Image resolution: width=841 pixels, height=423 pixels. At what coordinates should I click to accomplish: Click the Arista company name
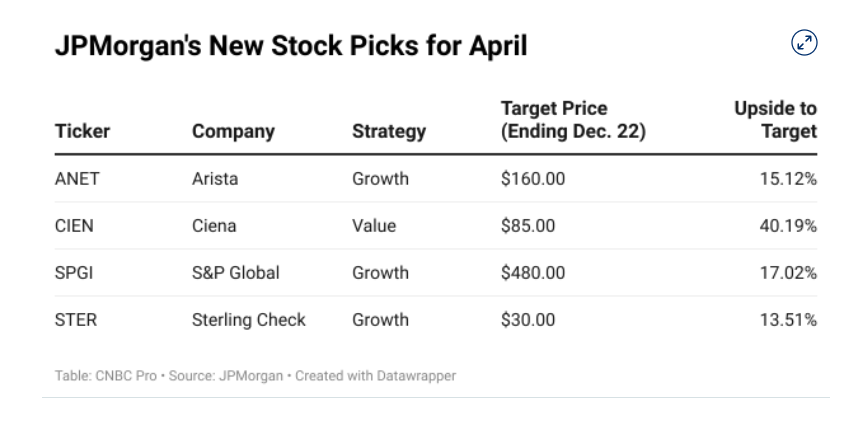[215, 179]
